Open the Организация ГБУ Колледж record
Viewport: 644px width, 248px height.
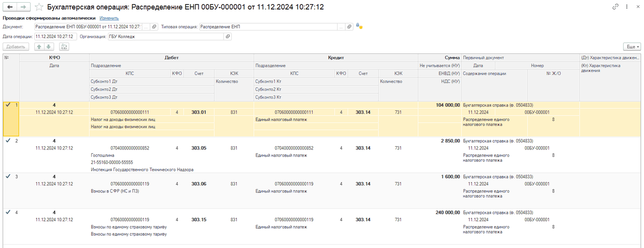(228, 36)
